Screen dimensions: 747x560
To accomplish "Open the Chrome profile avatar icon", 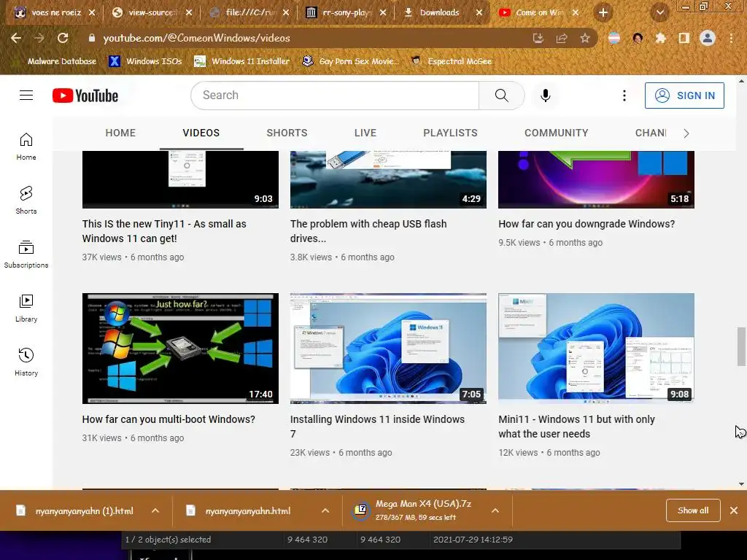I will pyautogui.click(x=708, y=38).
